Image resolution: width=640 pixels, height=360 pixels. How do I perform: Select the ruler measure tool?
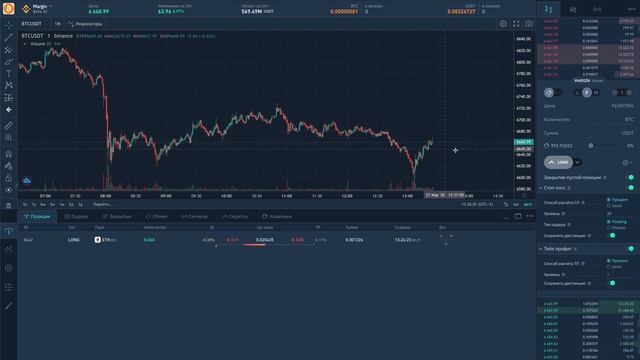click(x=9, y=126)
